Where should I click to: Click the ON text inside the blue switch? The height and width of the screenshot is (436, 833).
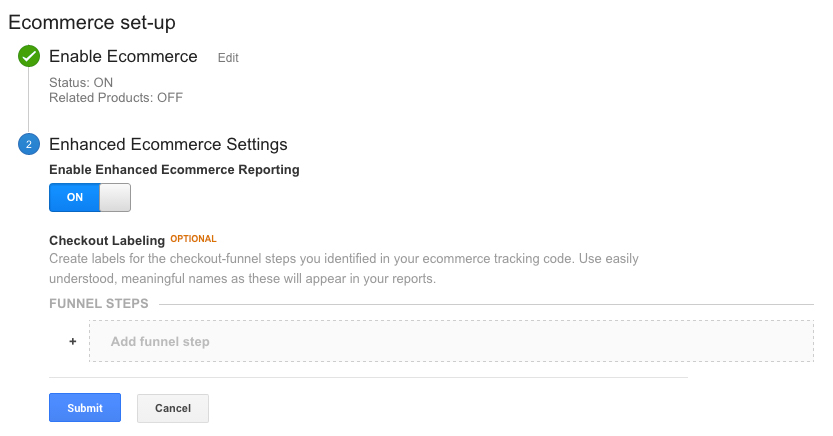click(x=75, y=197)
